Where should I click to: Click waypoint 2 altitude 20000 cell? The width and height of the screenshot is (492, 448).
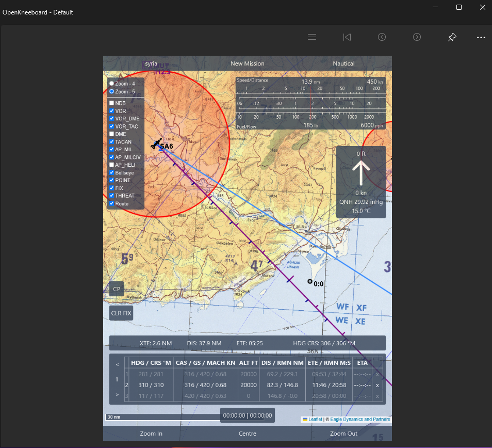(249, 385)
